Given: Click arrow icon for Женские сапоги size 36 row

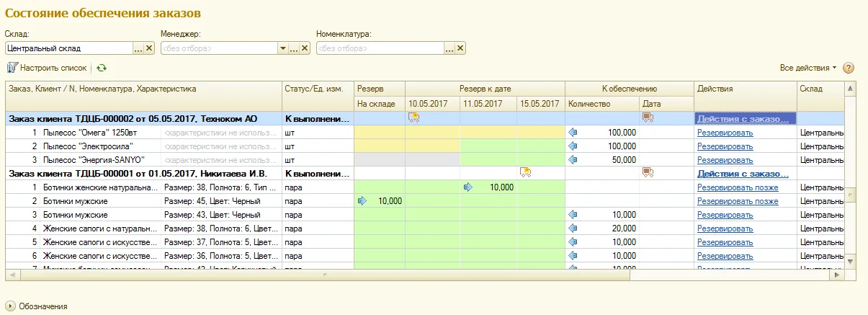Looking at the screenshot, I should pyautogui.click(x=573, y=256).
